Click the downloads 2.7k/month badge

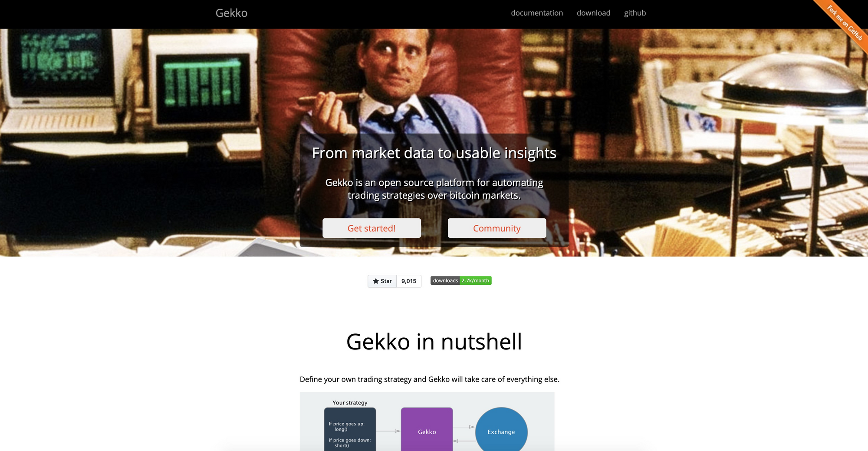(x=461, y=280)
